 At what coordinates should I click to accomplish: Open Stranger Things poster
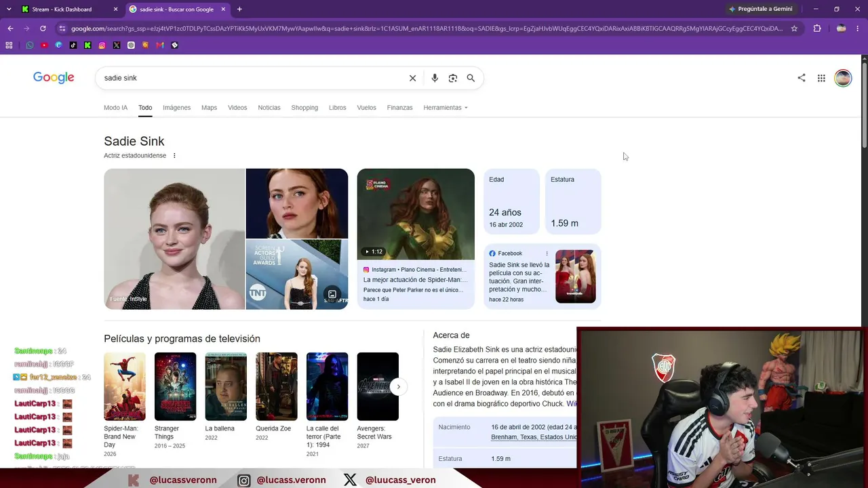pos(175,386)
